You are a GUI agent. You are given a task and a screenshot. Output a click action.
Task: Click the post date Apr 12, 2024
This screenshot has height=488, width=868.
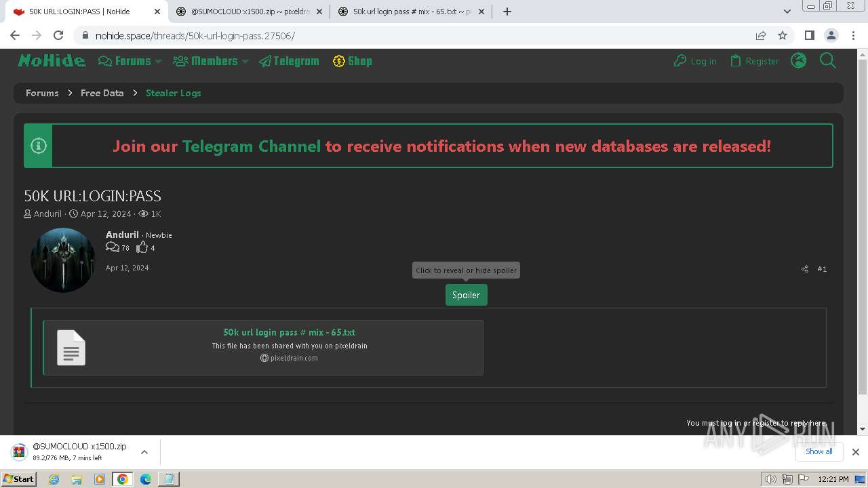pyautogui.click(x=127, y=268)
